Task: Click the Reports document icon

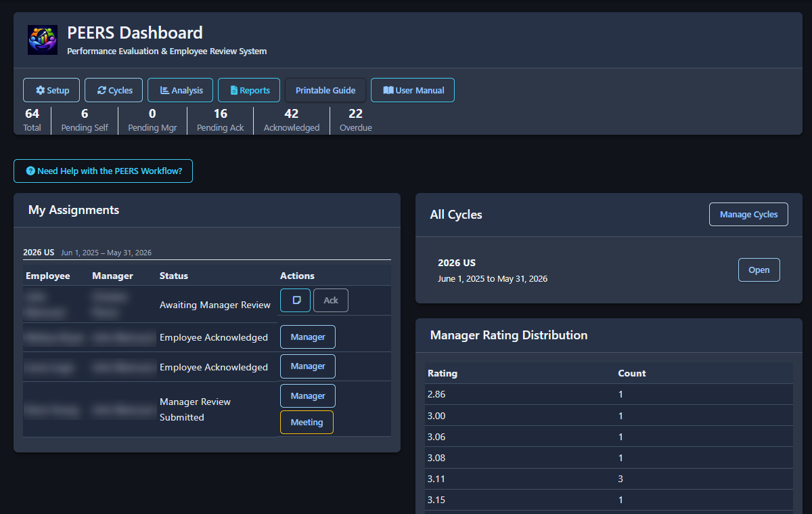Action: (x=233, y=90)
